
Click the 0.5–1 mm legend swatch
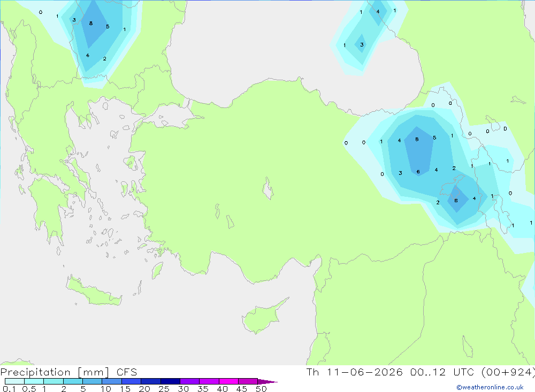pyautogui.click(x=34, y=381)
